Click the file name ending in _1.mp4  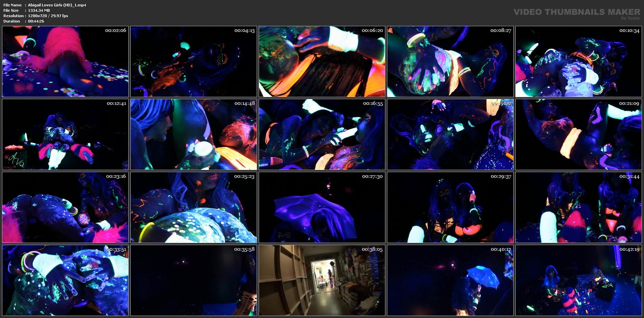pyautogui.click(x=57, y=5)
